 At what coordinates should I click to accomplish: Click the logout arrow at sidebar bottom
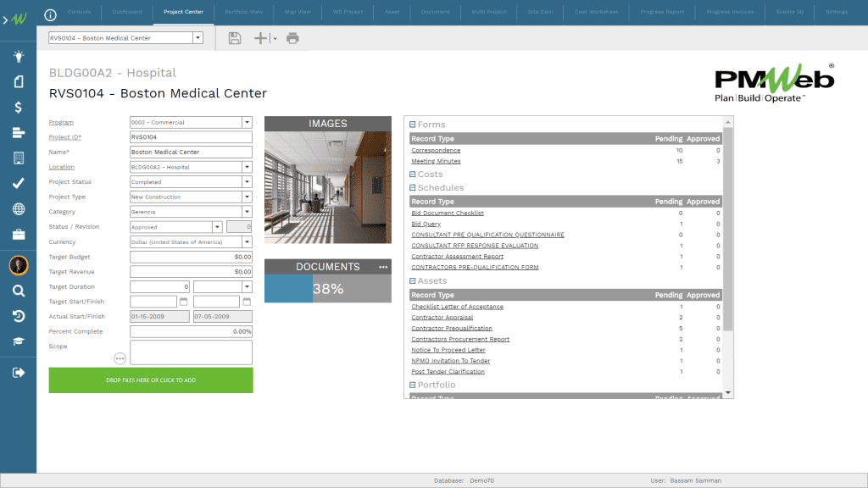pos(18,371)
